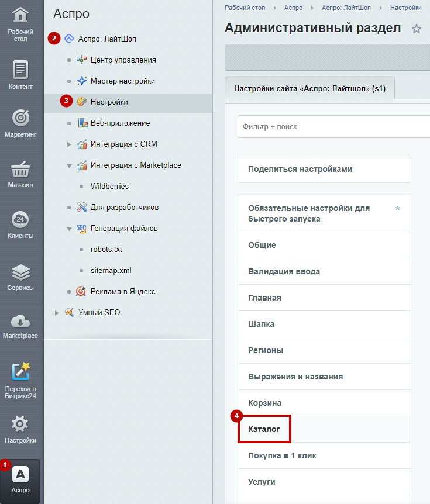
Task: Click the Мастер настройки star icon
Action: pyautogui.click(x=82, y=81)
